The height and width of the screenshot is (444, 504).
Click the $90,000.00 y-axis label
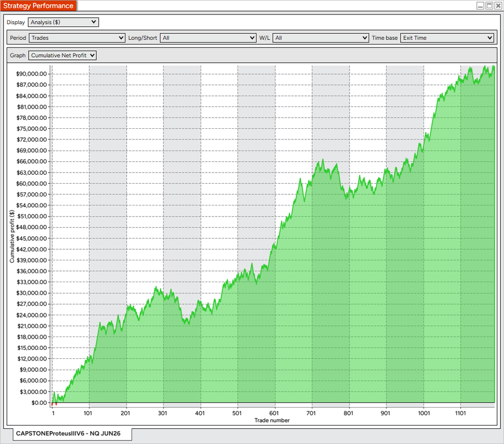tap(31, 74)
